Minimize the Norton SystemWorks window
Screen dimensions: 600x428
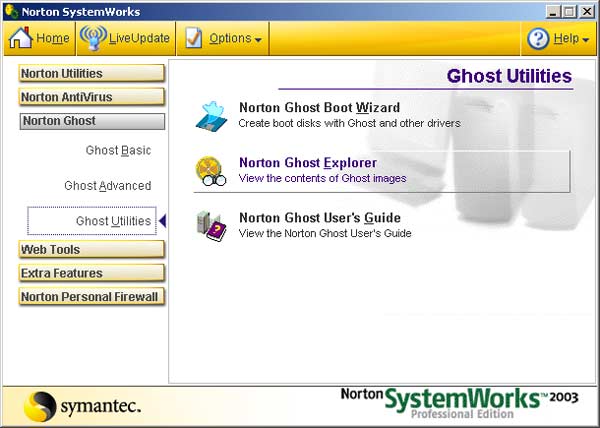point(552,12)
